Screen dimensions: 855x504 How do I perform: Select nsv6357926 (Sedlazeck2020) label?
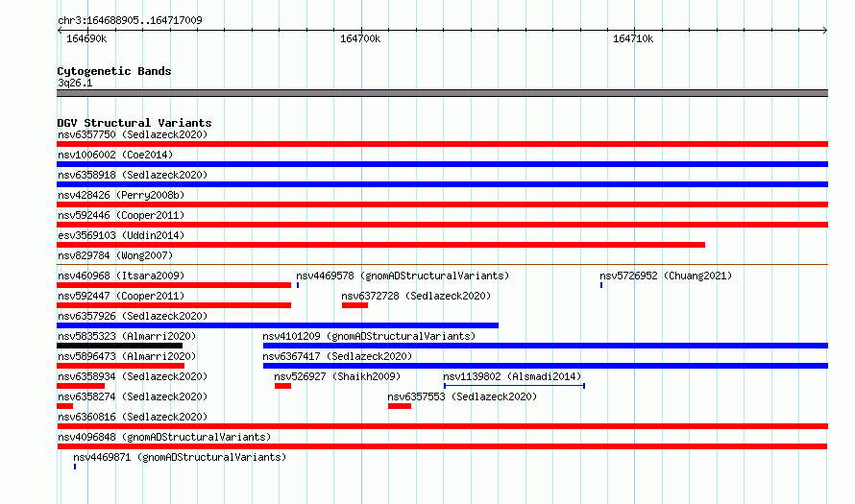[133, 316]
